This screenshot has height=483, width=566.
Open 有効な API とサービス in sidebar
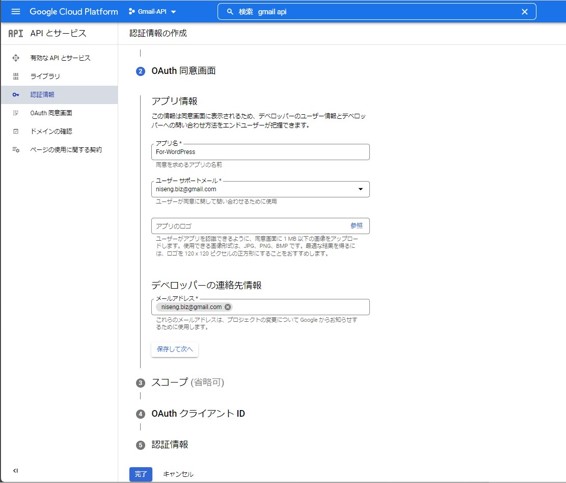60,58
